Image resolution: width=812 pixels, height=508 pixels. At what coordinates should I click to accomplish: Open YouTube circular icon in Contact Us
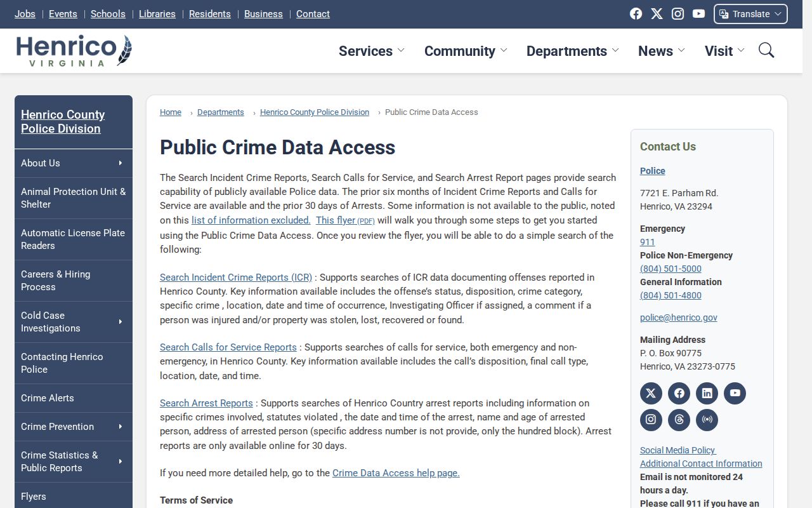coord(735,393)
